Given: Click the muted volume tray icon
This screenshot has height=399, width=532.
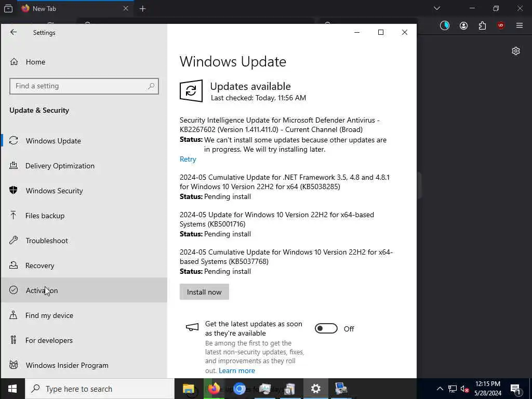Looking at the screenshot, I should point(465,389).
